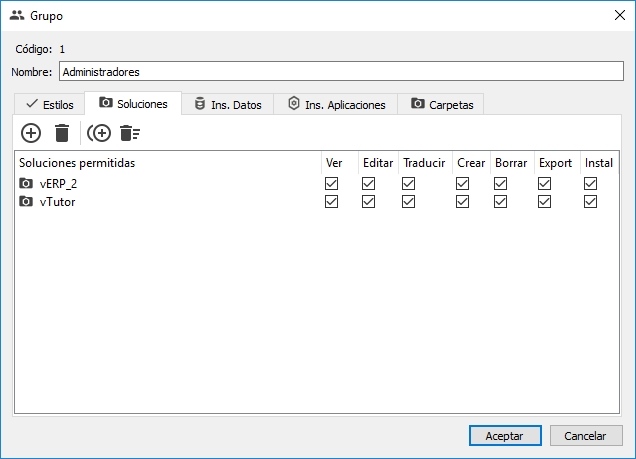Click the vERP_2 solution icon
Viewport: 636px width, 459px height.
pos(26,184)
